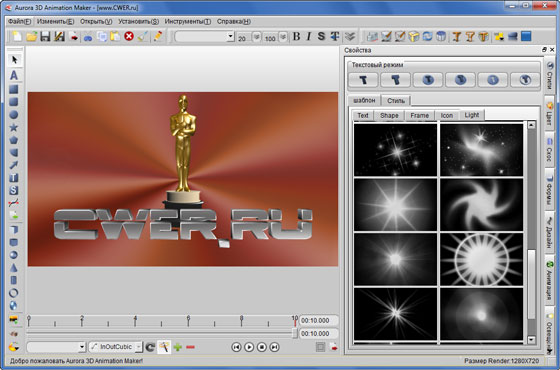560x370 pixels.
Task: Open the Файл menu
Action: [x=20, y=21]
